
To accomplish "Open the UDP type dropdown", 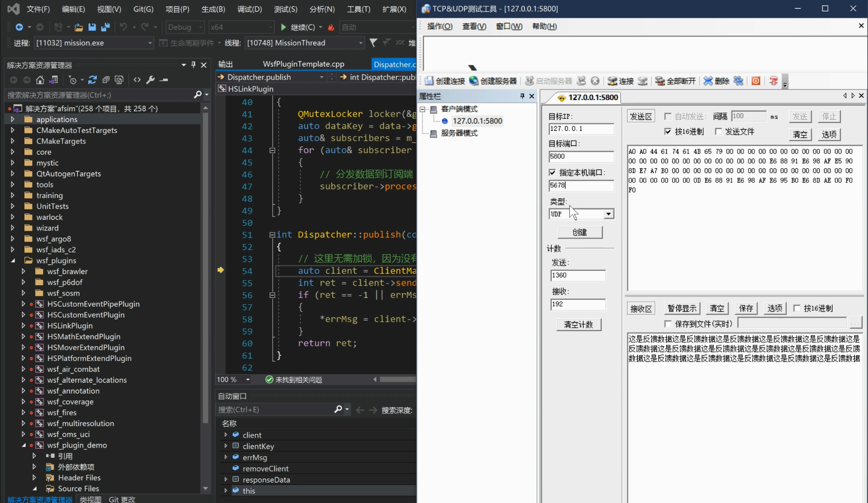I will coord(609,214).
